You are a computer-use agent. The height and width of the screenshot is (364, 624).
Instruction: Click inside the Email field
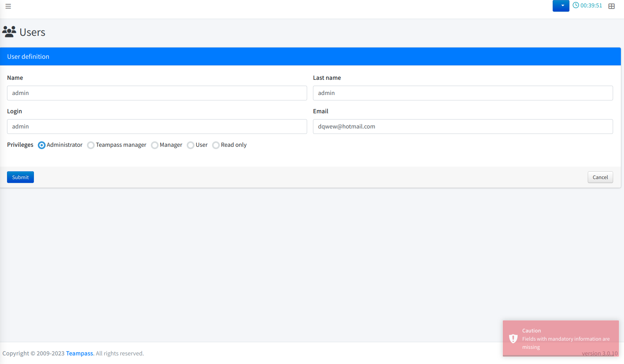click(463, 127)
